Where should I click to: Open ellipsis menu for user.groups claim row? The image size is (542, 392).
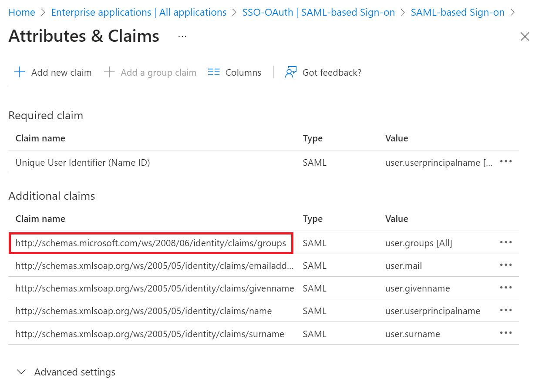(x=505, y=242)
